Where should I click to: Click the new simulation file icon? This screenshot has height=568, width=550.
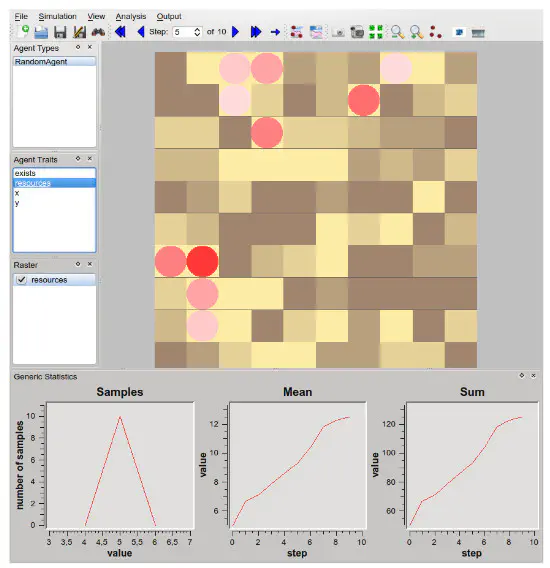coord(23,32)
